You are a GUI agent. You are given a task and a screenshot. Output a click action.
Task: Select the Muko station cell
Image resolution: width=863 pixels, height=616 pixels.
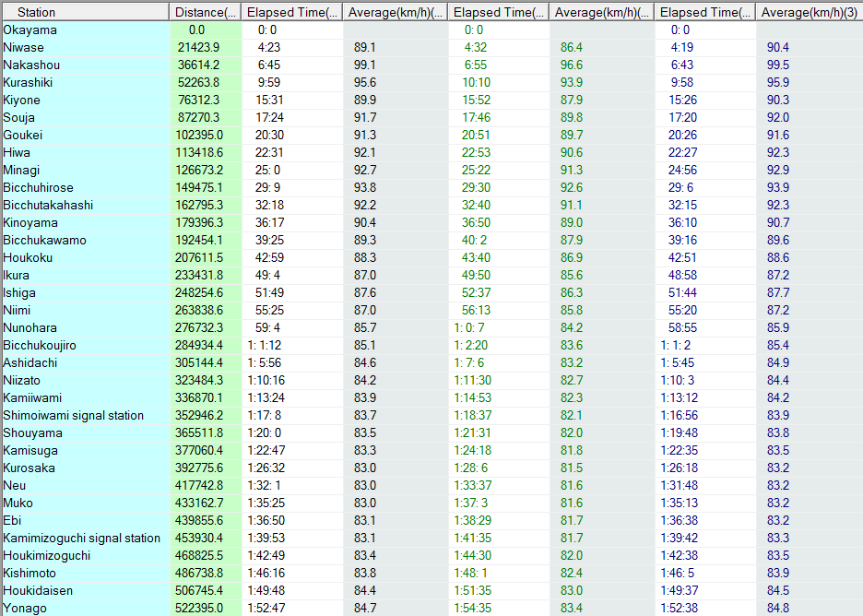86,503
